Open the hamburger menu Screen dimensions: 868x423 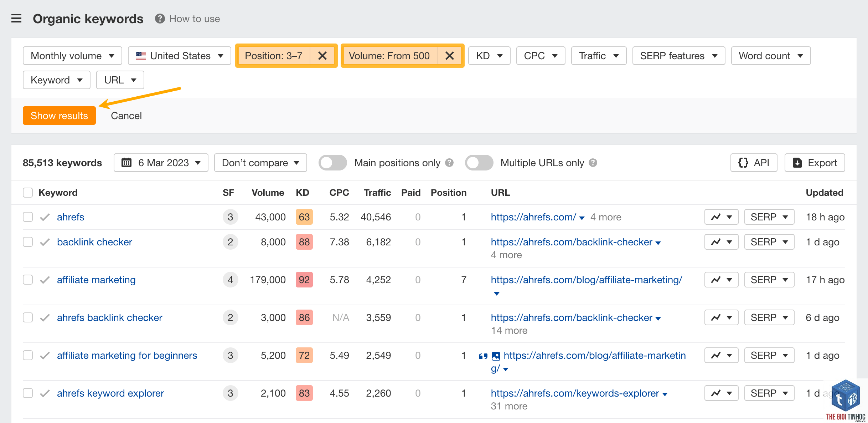click(16, 19)
